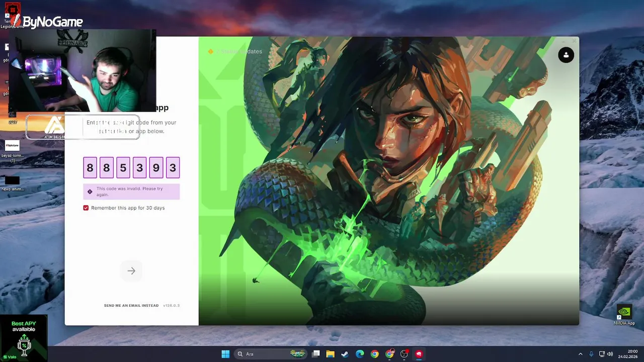
Task: Open Microsoft Edge from the taskbar
Action: tap(360, 354)
